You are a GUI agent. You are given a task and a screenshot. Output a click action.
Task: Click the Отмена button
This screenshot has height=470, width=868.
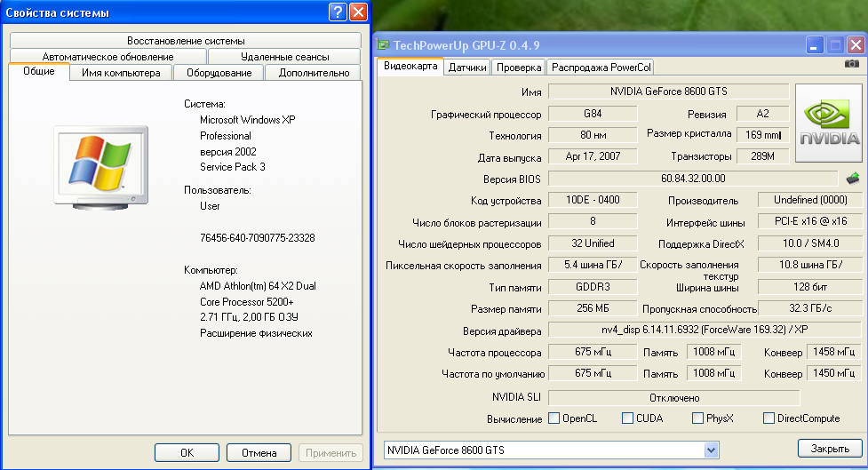point(259,452)
